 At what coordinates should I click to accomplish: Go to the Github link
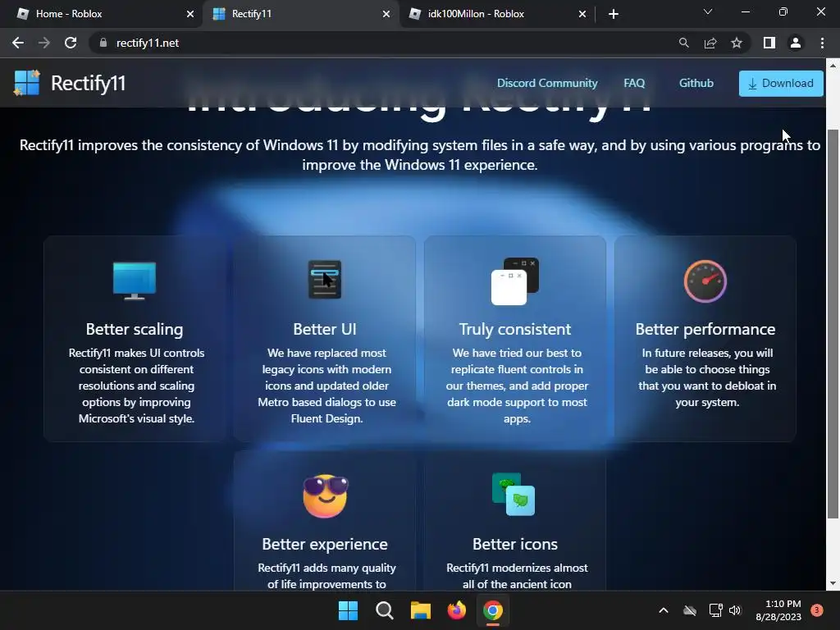(696, 83)
